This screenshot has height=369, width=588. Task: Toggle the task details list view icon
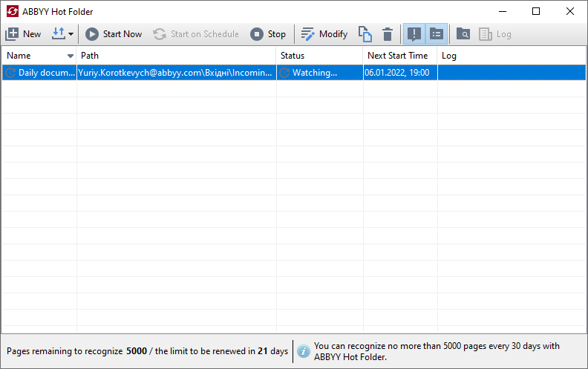pos(436,34)
